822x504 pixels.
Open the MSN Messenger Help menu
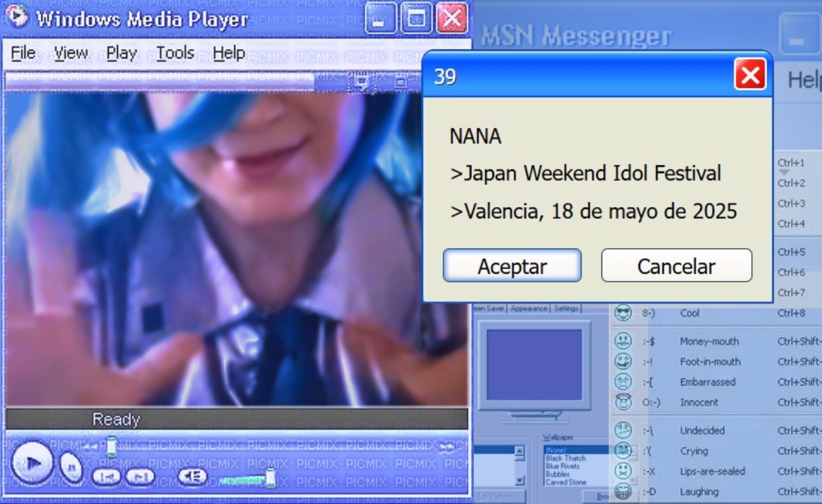pyautogui.click(x=803, y=80)
